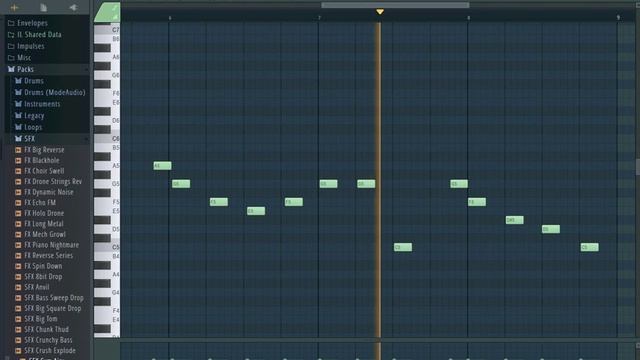This screenshot has height=360, width=640.
Task: Select the E5 note in piano roll
Action: click(256, 211)
